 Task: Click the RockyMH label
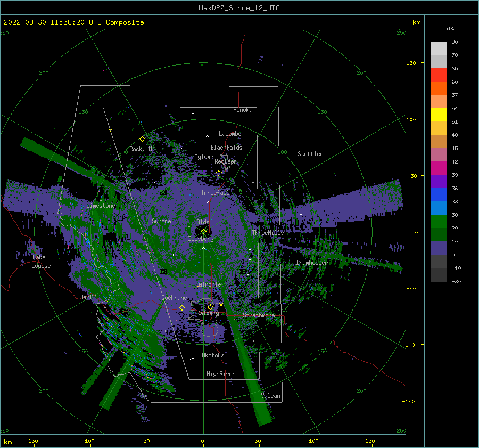pos(141,149)
